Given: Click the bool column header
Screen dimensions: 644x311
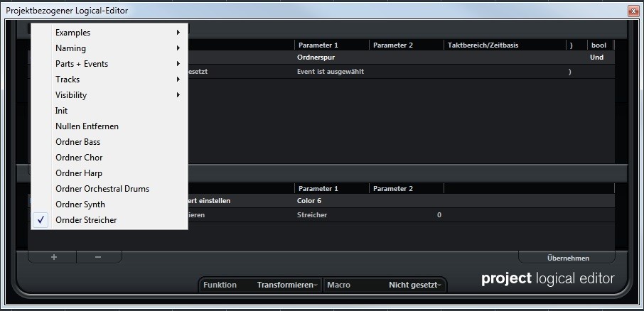Looking at the screenshot, I should [599, 45].
